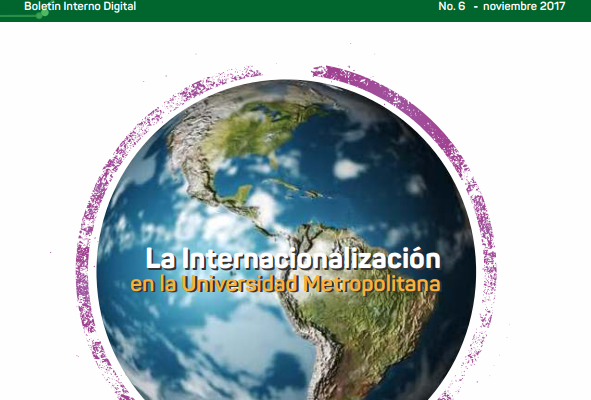Click the 'No. 6' issue number

[452, 6]
